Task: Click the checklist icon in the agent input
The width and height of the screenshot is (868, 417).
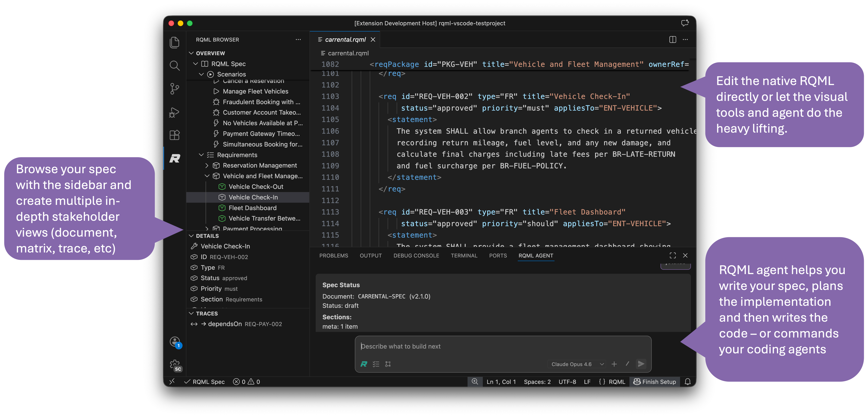Action: click(x=376, y=364)
